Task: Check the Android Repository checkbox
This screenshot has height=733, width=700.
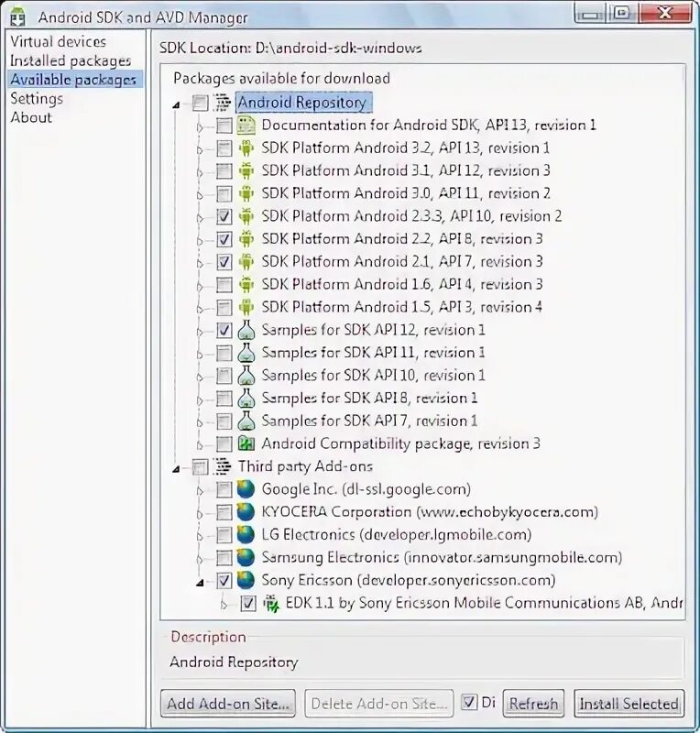Action: (x=200, y=103)
